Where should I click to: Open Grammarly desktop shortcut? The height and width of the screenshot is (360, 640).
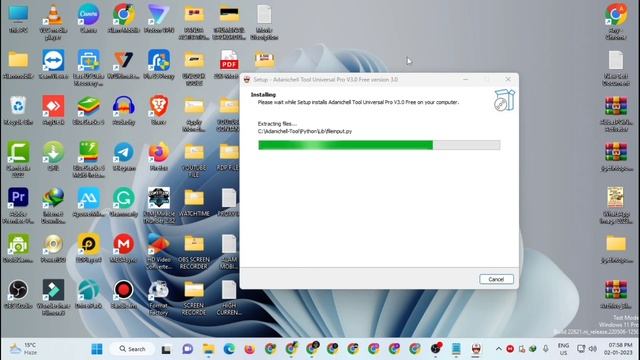coord(124,202)
